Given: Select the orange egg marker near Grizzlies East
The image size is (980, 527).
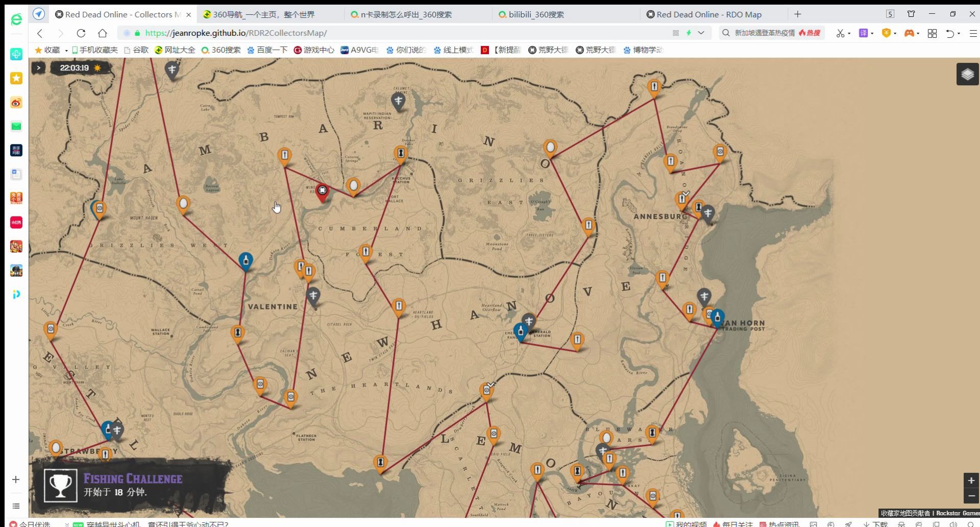Looking at the screenshot, I should click(x=550, y=149).
